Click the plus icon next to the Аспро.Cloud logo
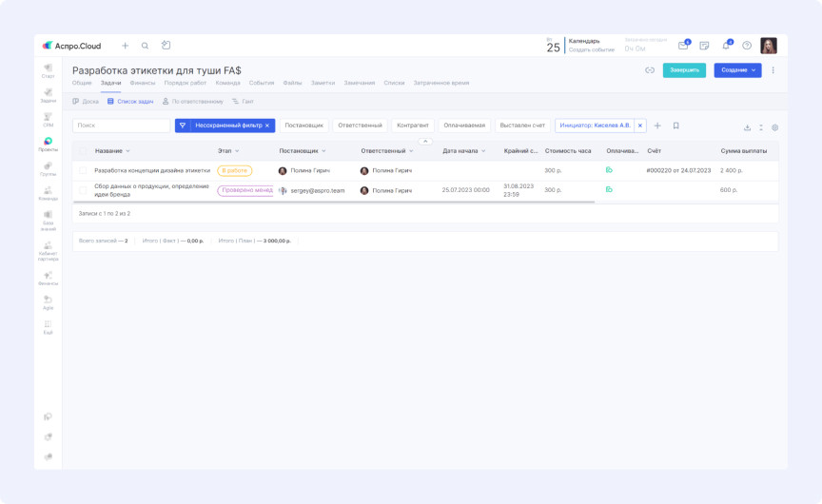The width and height of the screenshot is (822, 504). click(125, 46)
